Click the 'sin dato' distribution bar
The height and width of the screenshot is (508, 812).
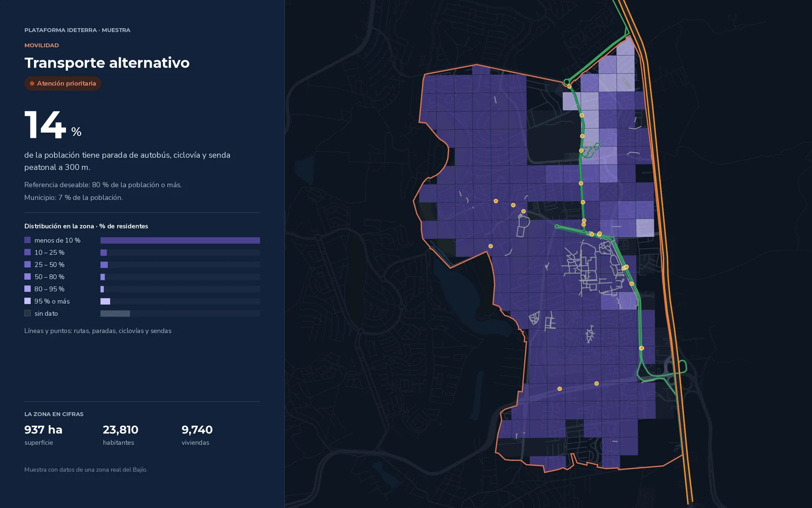(x=115, y=313)
